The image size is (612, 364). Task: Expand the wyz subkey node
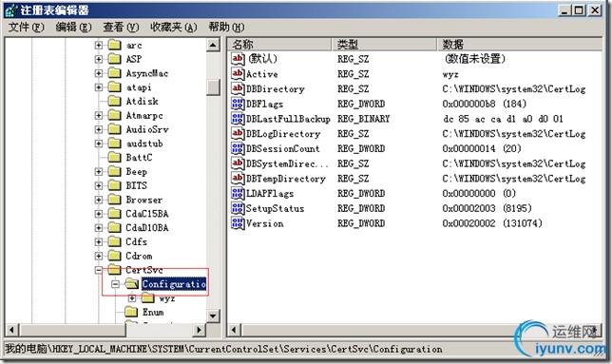point(132,298)
